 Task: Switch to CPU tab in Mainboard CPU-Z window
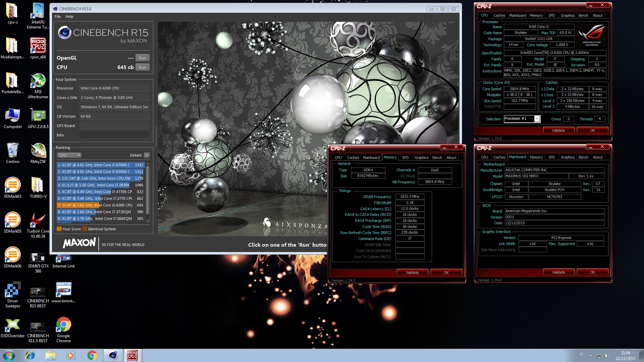pos(484,157)
